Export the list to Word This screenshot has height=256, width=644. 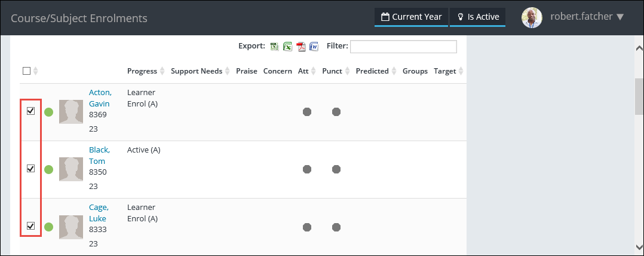tap(314, 47)
